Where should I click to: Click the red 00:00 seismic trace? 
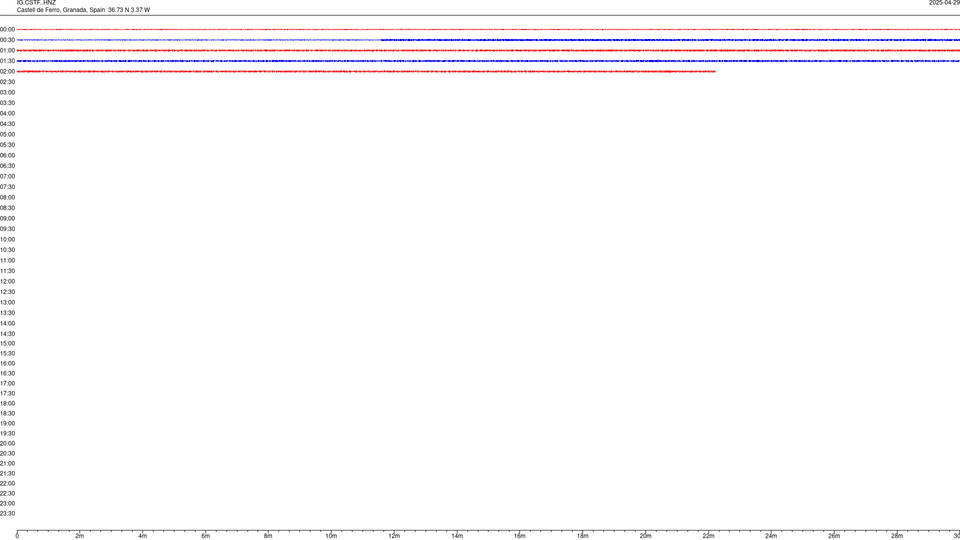coord(488,29)
